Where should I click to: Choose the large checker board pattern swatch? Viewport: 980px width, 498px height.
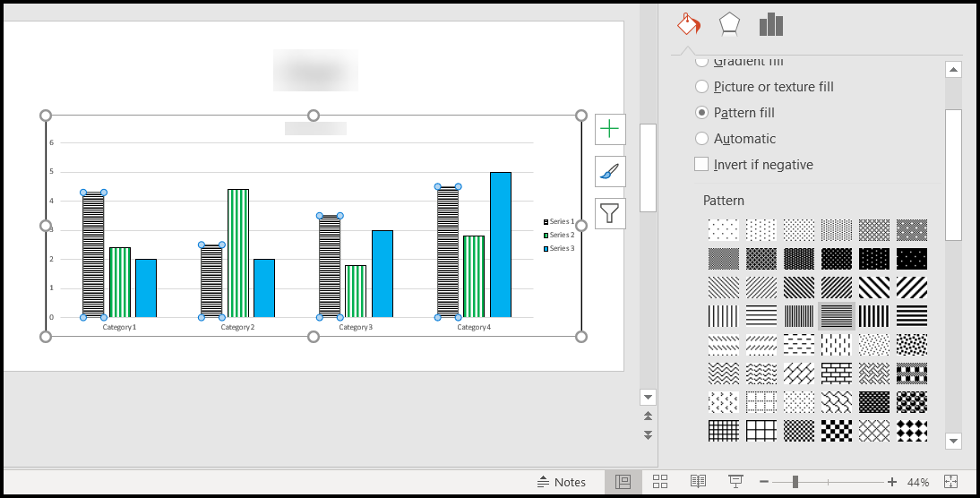click(x=837, y=431)
